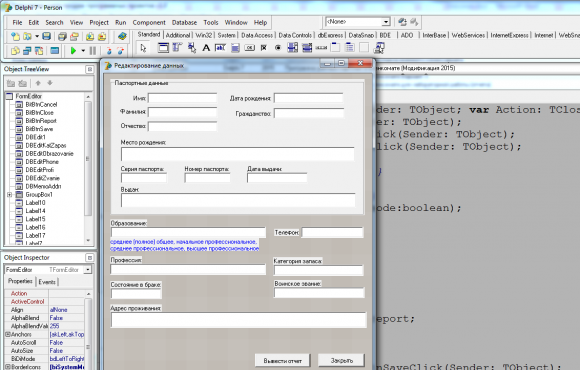Image resolution: width=580 pixels, height=370 pixels.
Task: Click the Save file toolbar icon
Action: pyautogui.click(x=46, y=36)
